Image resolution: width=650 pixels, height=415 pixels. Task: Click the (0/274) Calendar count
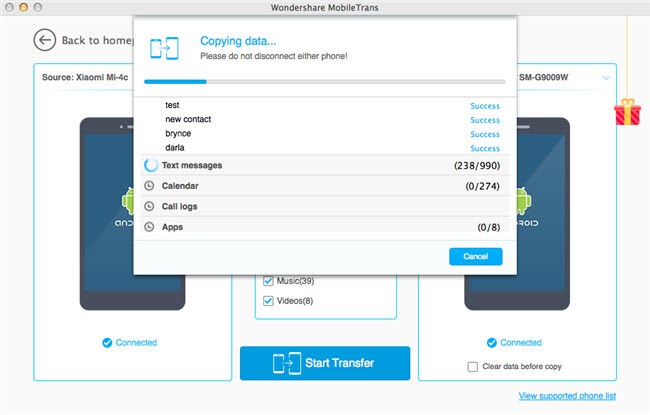483,186
